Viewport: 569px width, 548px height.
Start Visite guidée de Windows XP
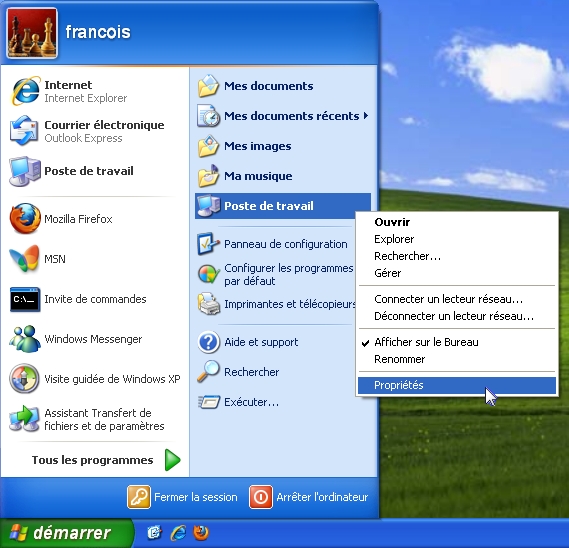(95, 379)
